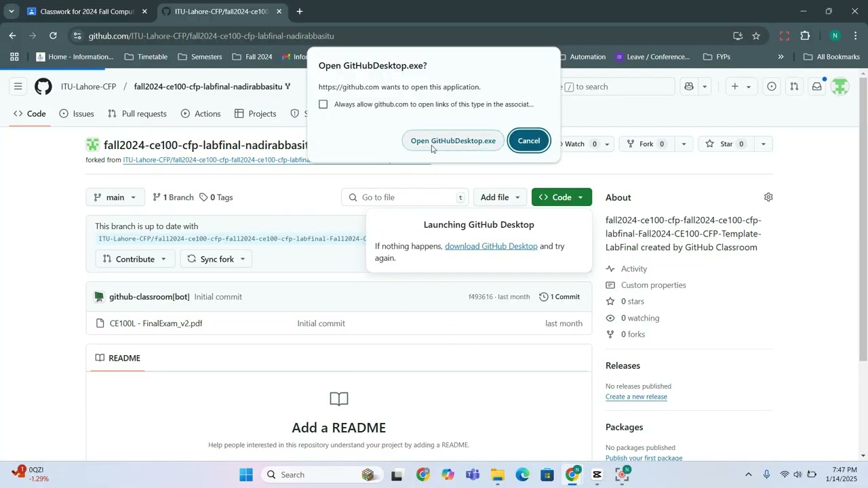Open the Sync fork dropdown
868x488 pixels.
(x=216, y=259)
